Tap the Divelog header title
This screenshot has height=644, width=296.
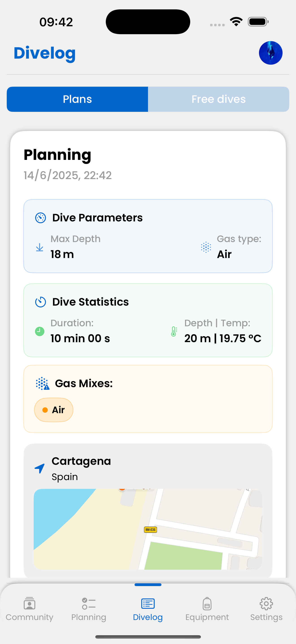45,53
